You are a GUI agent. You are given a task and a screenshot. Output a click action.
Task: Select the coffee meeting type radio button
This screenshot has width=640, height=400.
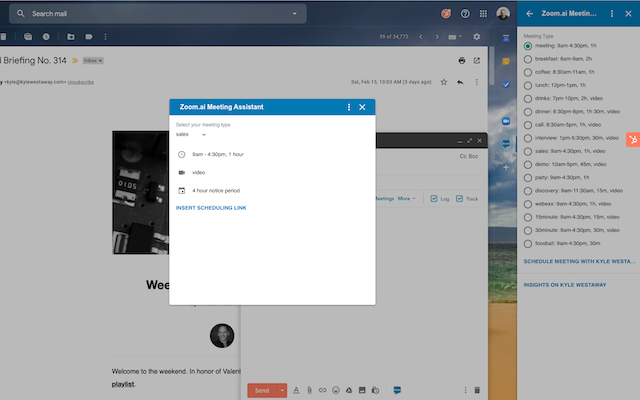click(528, 72)
